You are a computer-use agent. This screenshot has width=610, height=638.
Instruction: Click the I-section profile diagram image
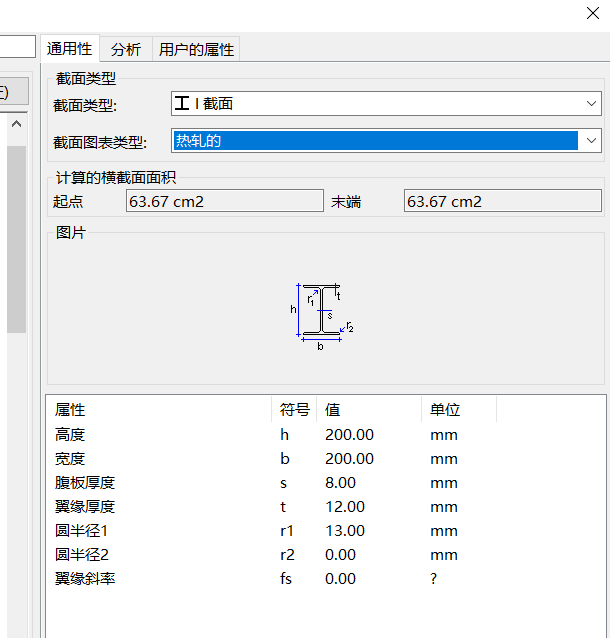pyautogui.click(x=321, y=316)
